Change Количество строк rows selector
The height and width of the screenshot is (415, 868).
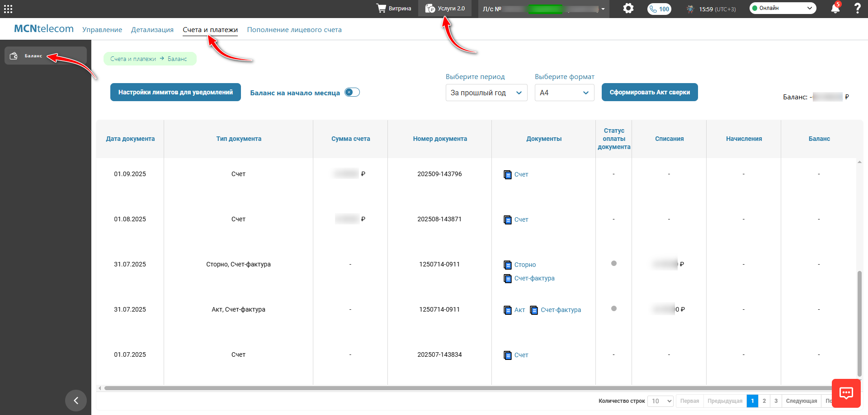660,401
